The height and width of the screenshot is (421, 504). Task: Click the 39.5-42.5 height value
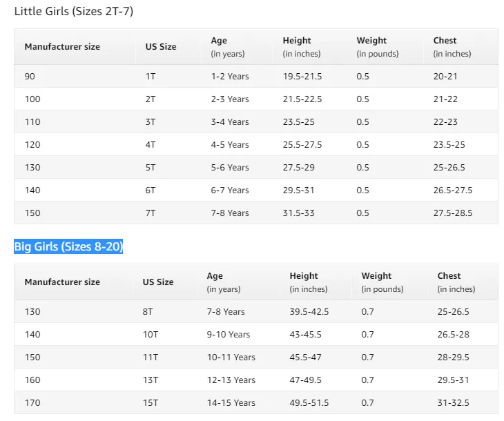point(309,311)
